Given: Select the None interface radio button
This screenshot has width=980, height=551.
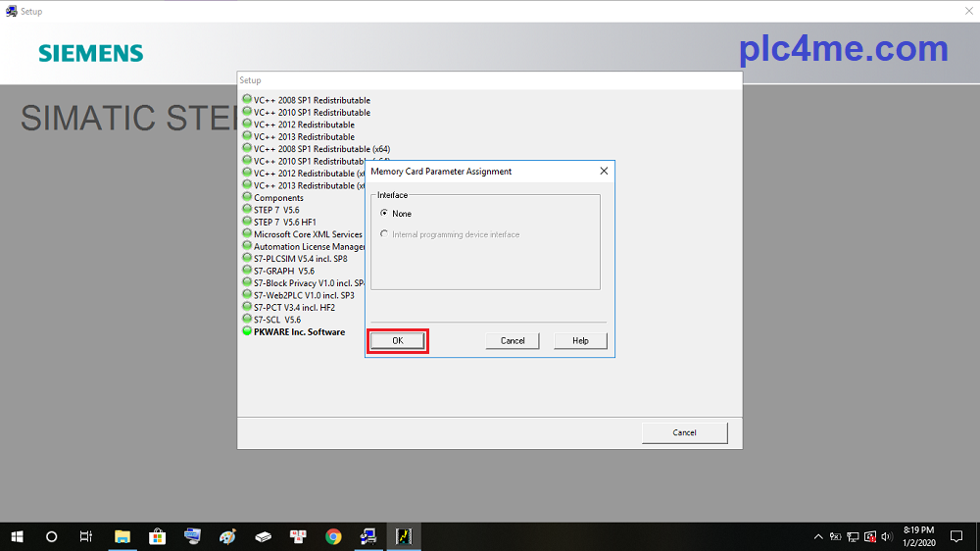Looking at the screenshot, I should 383,214.
